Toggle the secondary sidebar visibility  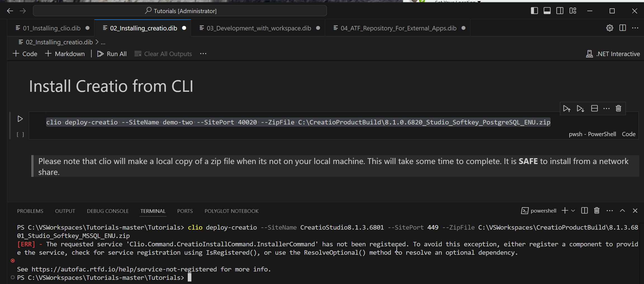(560, 11)
